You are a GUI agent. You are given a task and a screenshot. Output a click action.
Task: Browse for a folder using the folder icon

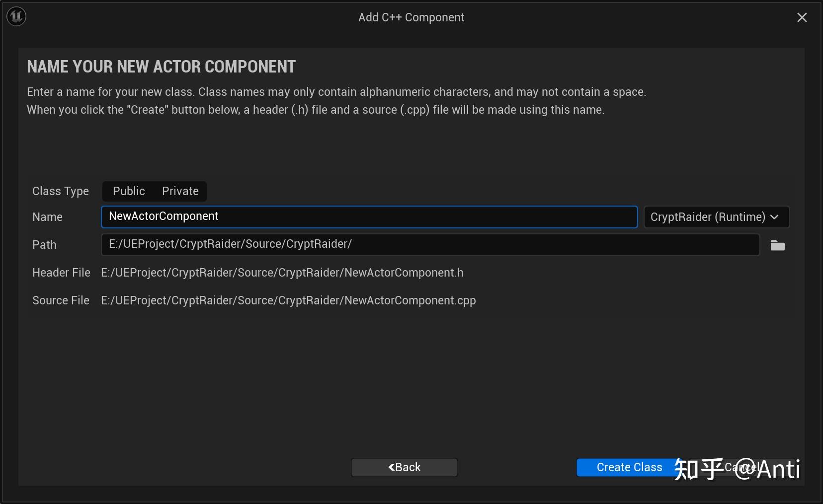777,245
